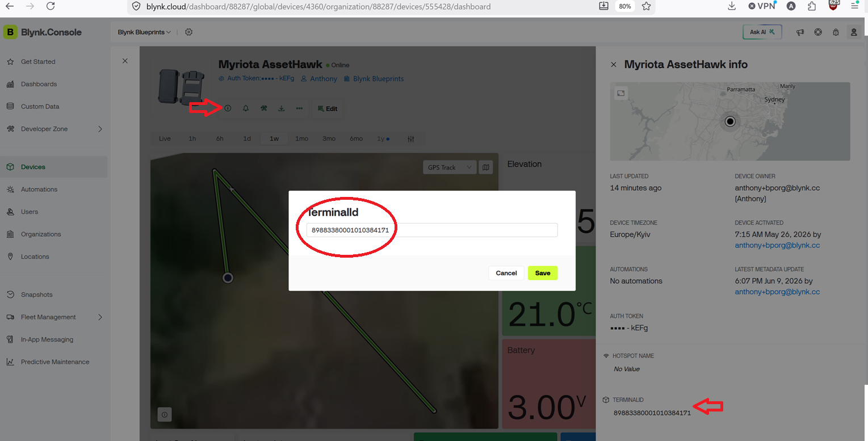Save the TerminalId value
The image size is (868, 441).
tap(543, 273)
